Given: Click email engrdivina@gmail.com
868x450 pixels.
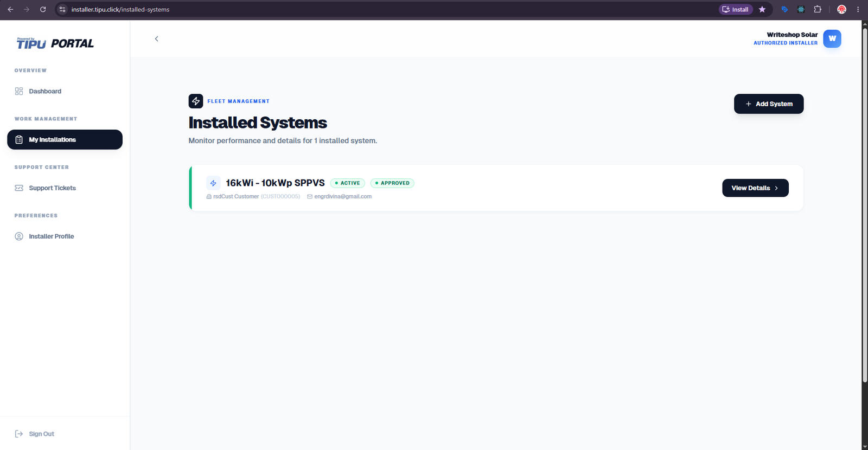Looking at the screenshot, I should pyautogui.click(x=343, y=196).
